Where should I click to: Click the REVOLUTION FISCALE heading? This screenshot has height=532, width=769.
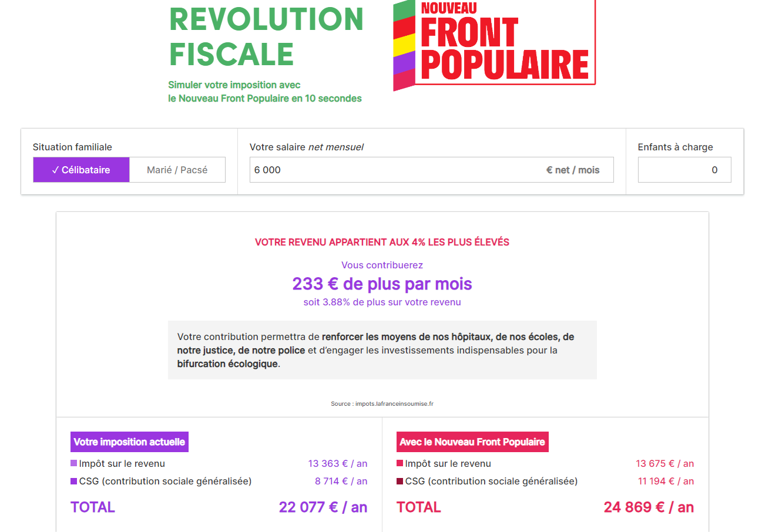[267, 36]
